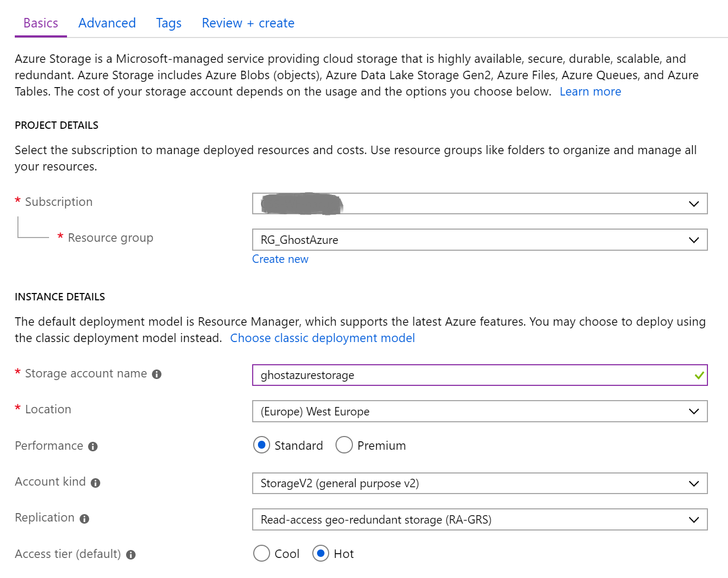Open the Location dropdown
Viewport: 728px width, 578px height.
coord(480,411)
